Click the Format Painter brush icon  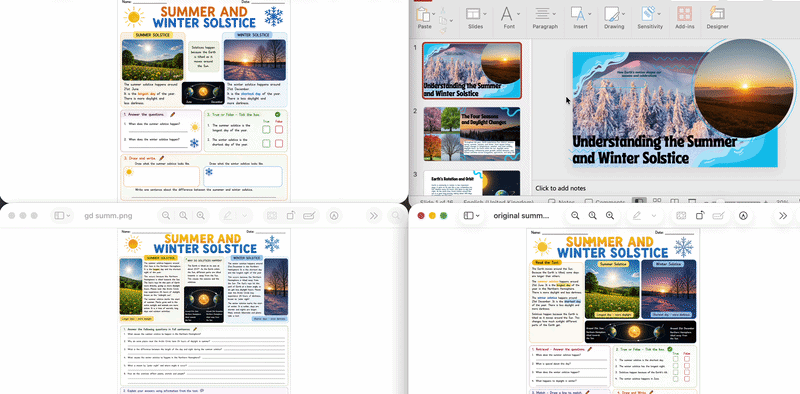[443, 31]
